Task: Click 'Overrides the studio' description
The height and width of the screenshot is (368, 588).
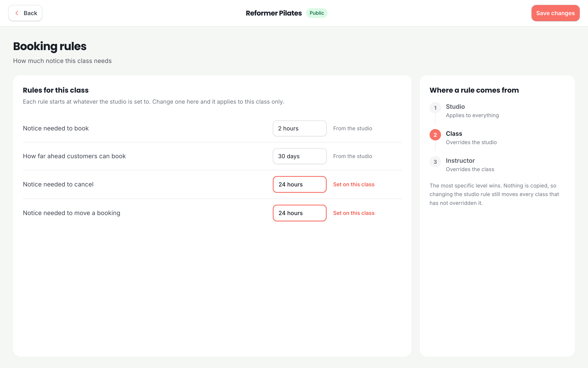Action: click(x=471, y=142)
